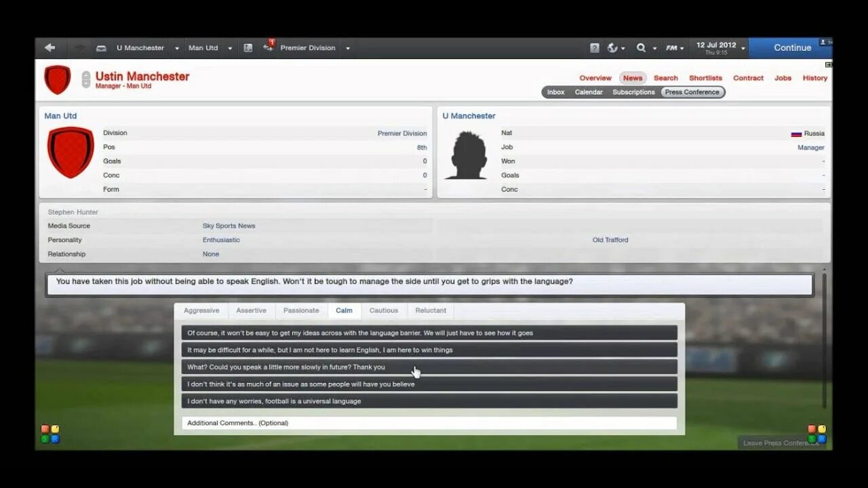868x488 pixels.
Task: Open the U Manchester panel title link
Action: pos(469,116)
